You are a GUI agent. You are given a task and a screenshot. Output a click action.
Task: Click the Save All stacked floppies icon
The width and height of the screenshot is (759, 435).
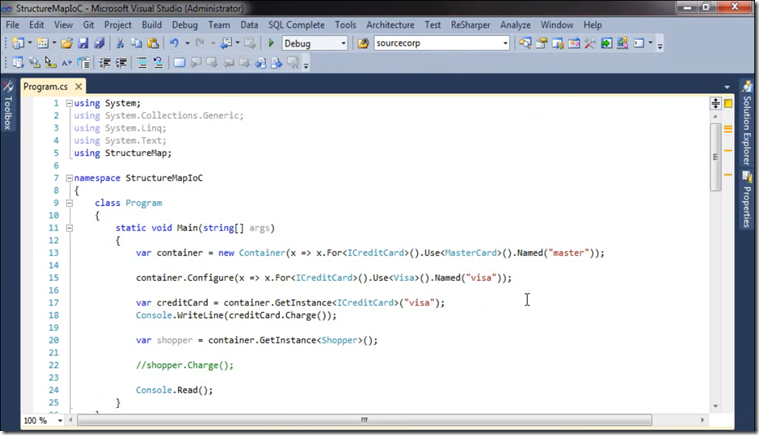click(99, 43)
